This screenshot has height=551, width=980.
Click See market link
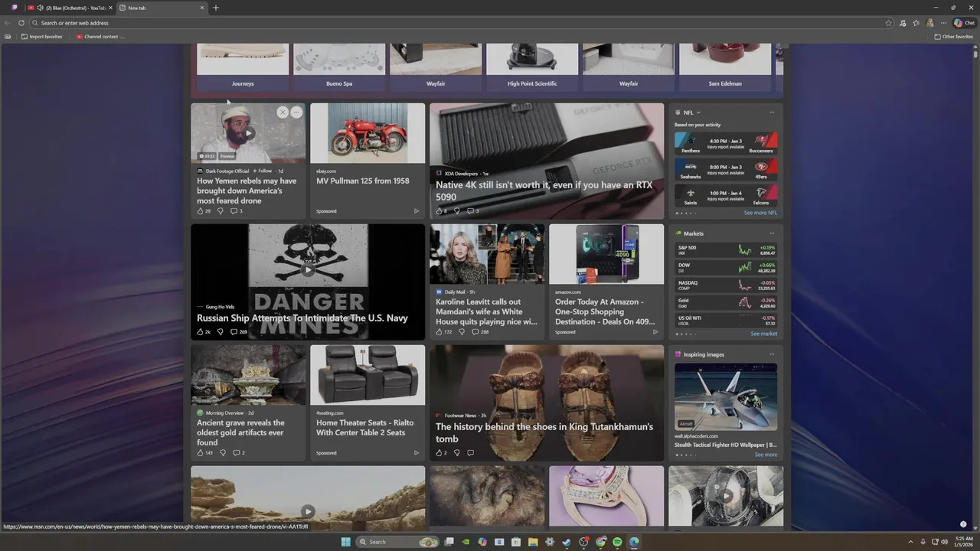pyautogui.click(x=763, y=334)
